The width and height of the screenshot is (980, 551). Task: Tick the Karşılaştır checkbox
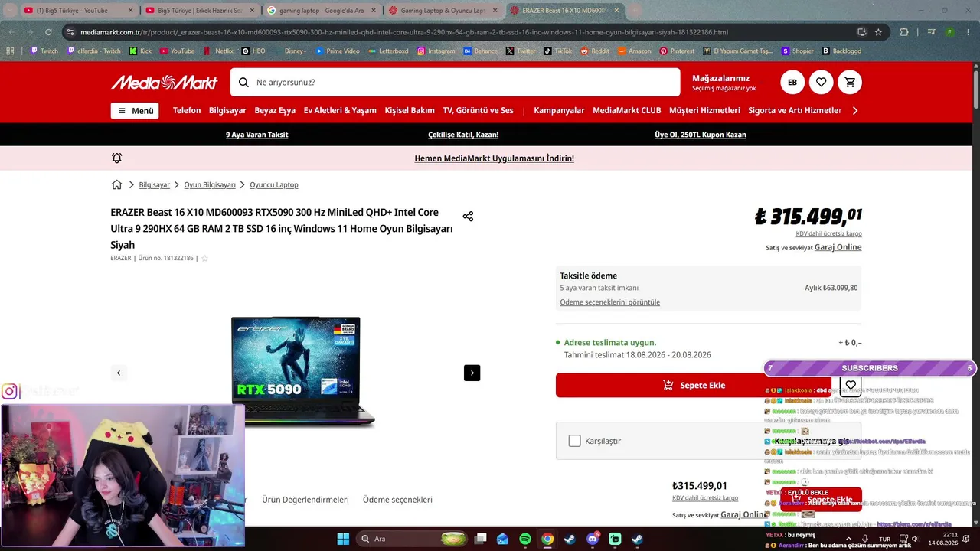575,441
